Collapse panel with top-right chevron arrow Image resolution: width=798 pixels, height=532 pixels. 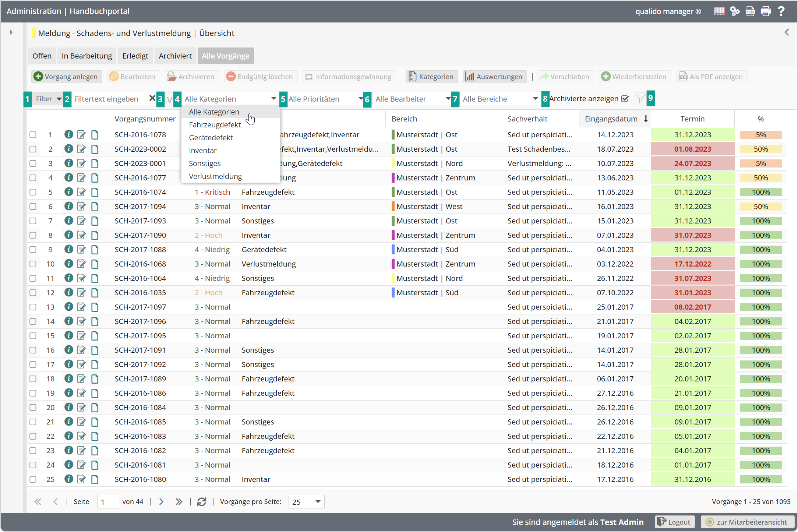(x=787, y=32)
